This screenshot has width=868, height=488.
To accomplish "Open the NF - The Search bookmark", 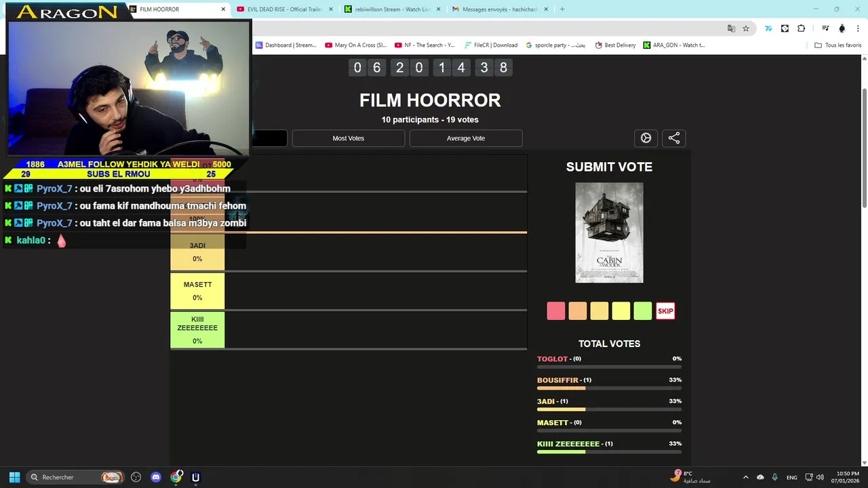I will tap(424, 45).
